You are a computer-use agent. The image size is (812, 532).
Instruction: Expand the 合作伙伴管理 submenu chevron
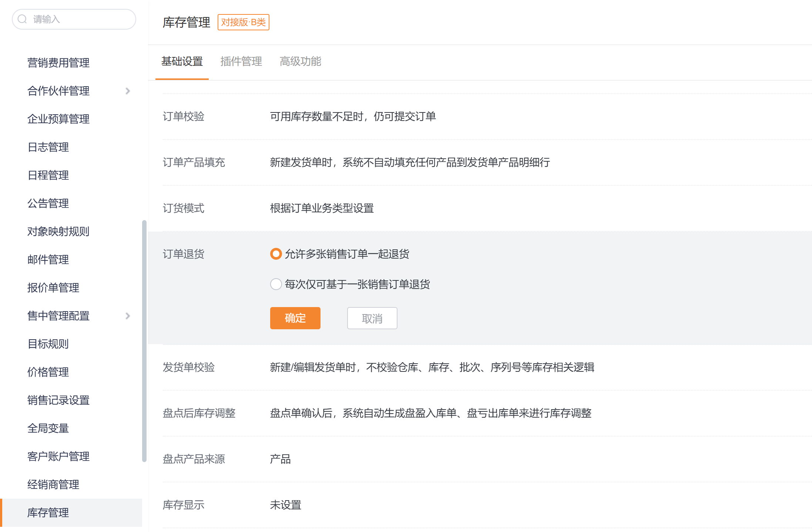coord(128,91)
